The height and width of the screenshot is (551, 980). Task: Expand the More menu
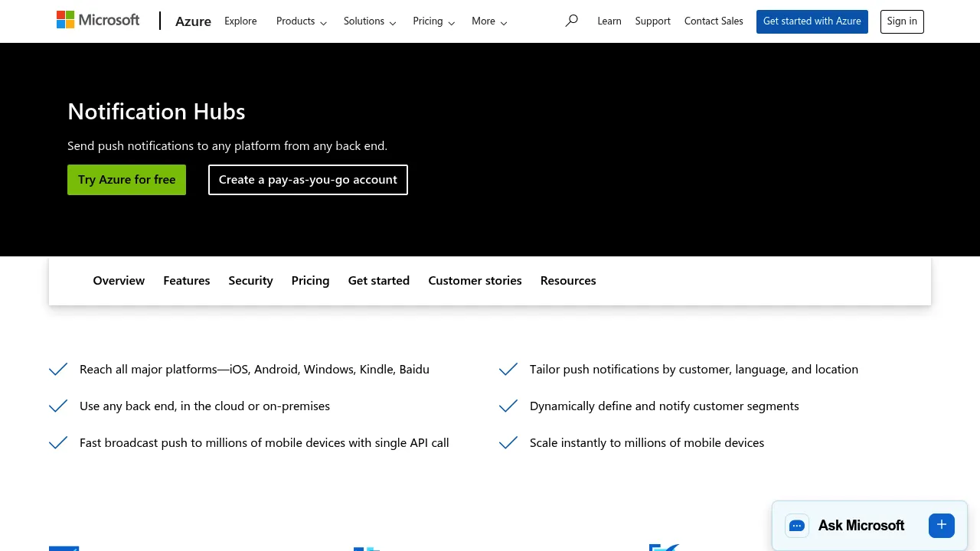[x=489, y=21]
